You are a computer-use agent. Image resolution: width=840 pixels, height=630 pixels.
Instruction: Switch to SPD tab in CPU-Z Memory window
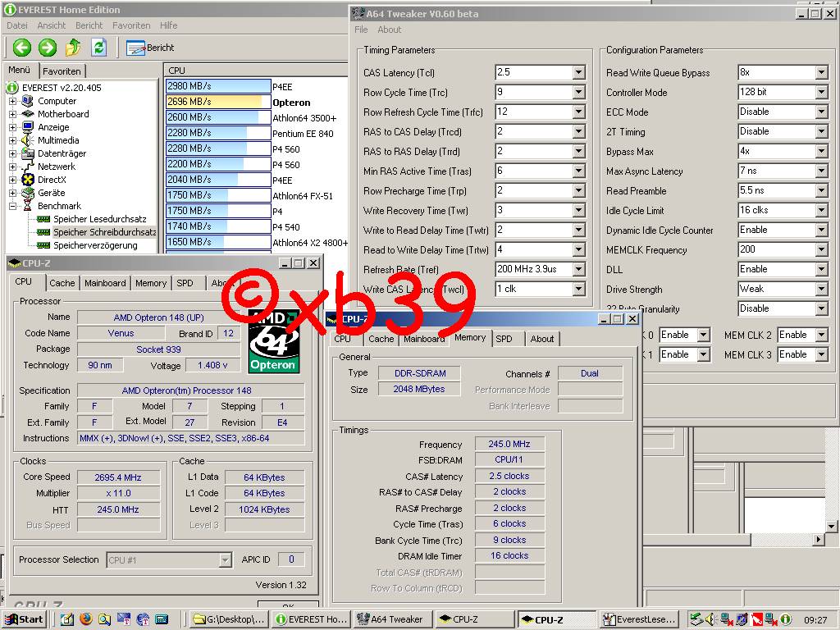click(504, 339)
